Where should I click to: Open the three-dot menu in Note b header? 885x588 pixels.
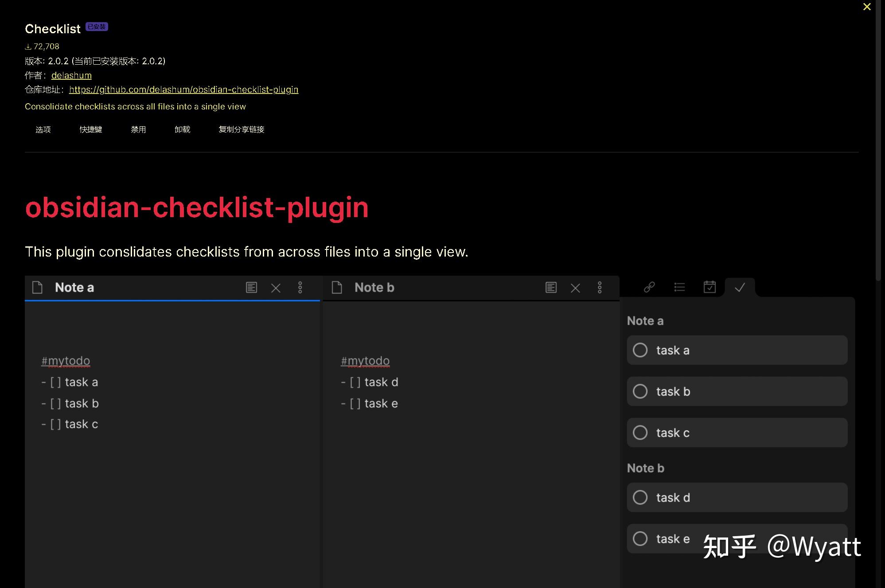tap(600, 288)
